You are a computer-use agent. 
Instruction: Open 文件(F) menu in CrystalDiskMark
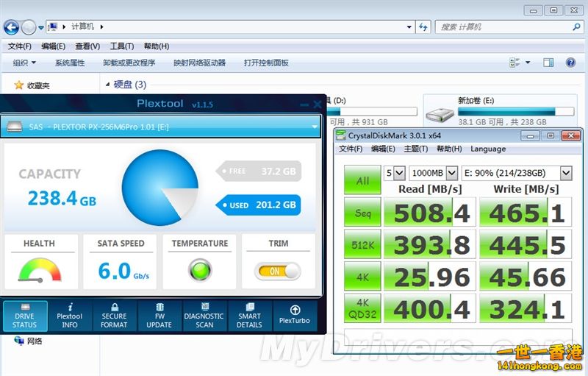coord(351,149)
